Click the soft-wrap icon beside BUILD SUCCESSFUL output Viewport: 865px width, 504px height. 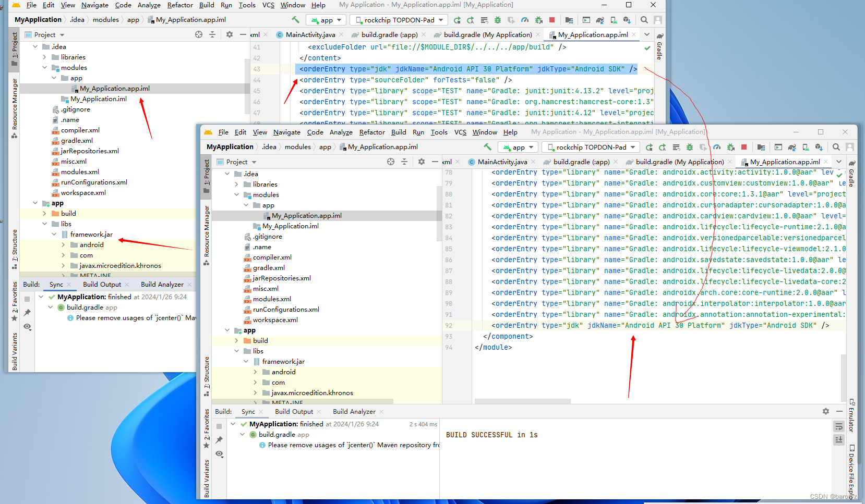839,426
